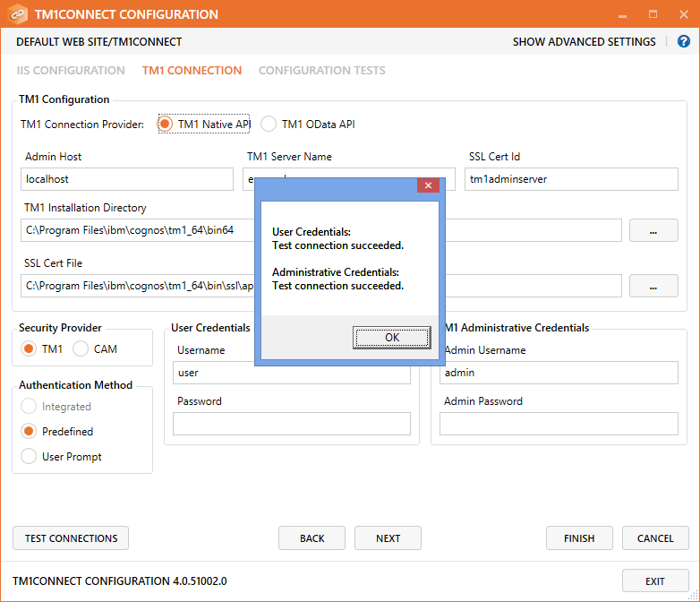Click the Admin Username field
This screenshot has width=700, height=602.
coord(559,374)
